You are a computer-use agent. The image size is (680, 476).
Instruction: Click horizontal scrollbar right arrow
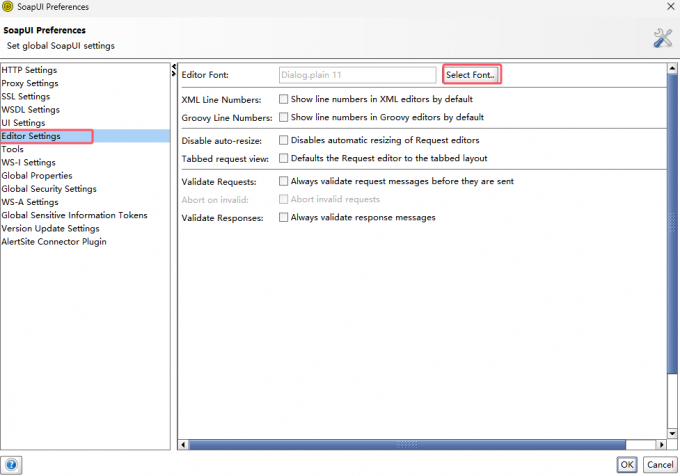coord(661,444)
